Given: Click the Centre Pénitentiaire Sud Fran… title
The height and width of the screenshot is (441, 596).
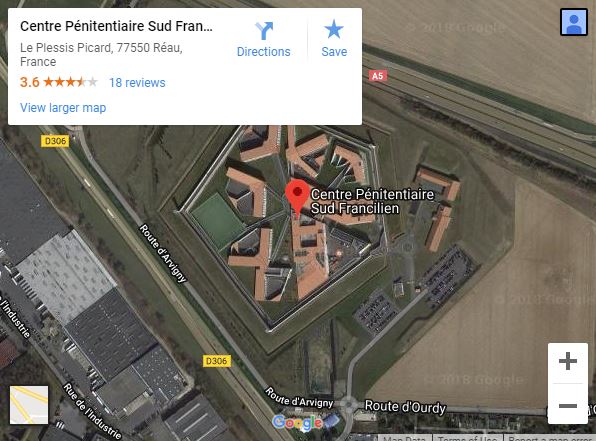Looking at the screenshot, I should 116,26.
